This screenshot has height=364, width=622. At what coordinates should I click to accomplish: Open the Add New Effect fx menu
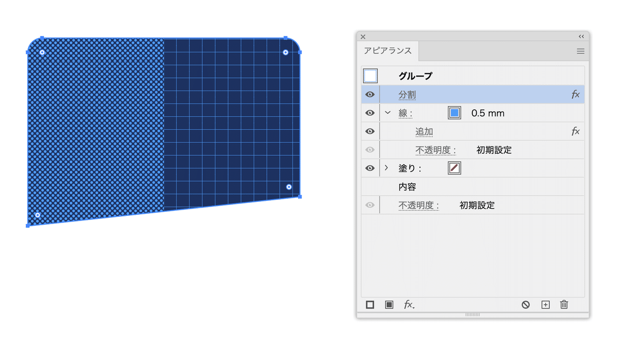[x=409, y=305]
